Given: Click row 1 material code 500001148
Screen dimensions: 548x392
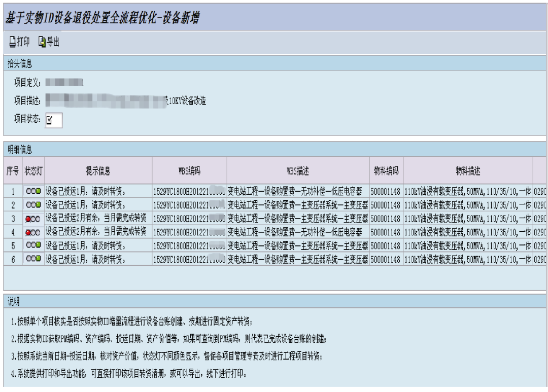Looking at the screenshot, I should (386, 192).
